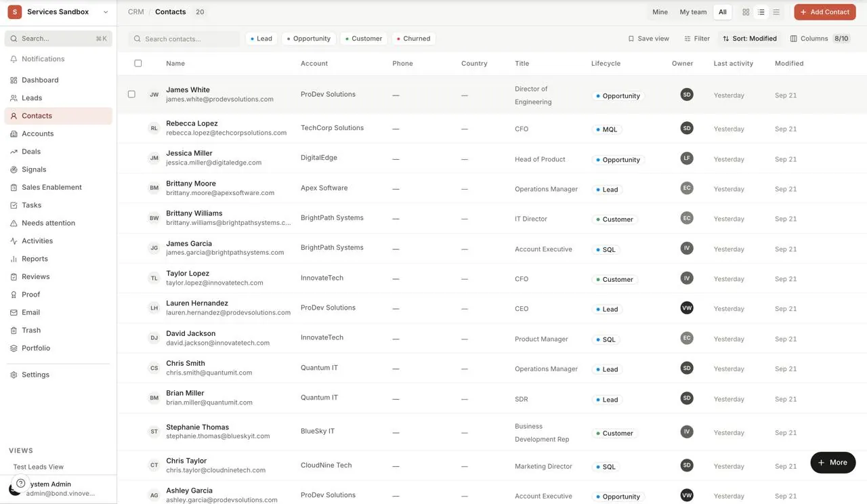This screenshot has width=867, height=504.
Task: Open Brittany Moore's Lead lifecycle badge
Action: pos(607,190)
